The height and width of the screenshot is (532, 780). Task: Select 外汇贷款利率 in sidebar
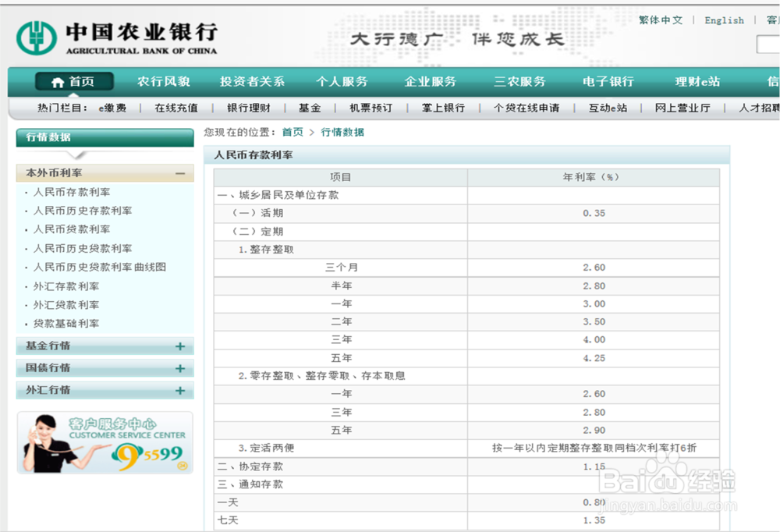pos(66,305)
